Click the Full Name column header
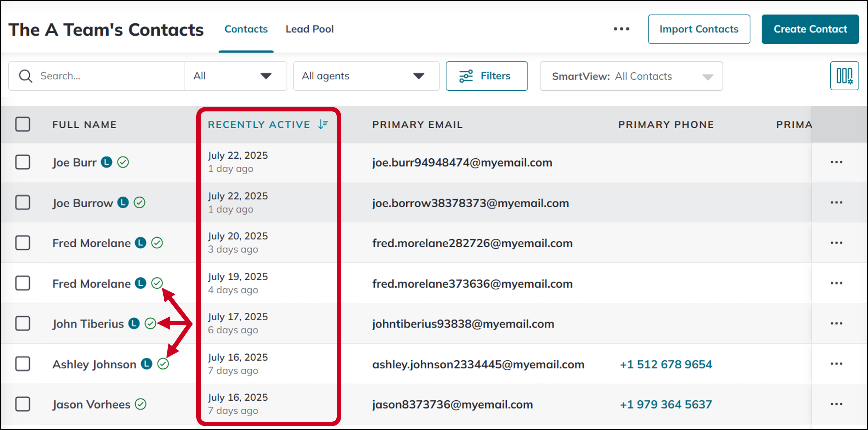This screenshot has width=868, height=430. pos(84,125)
